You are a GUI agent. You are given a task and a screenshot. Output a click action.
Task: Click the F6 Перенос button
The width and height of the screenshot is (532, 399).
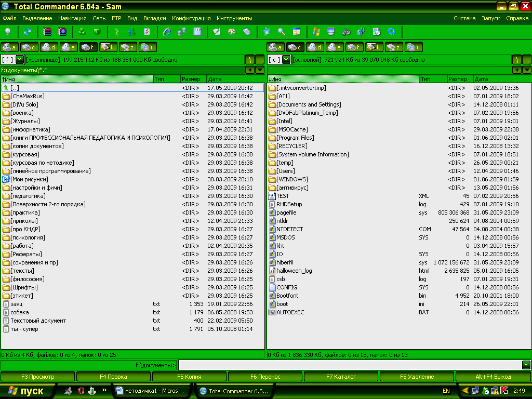[x=265, y=377]
